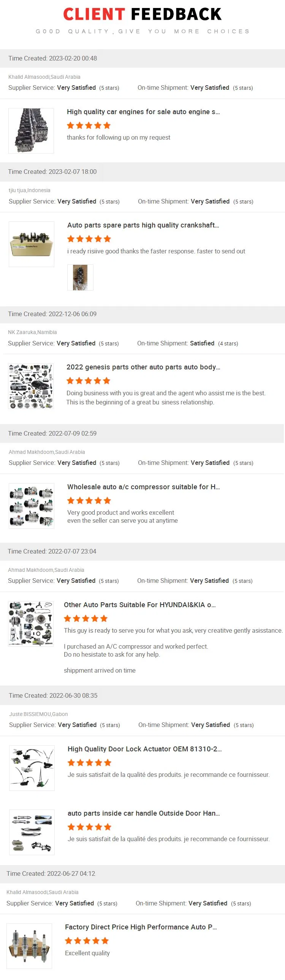The width and height of the screenshot is (285, 980).
Task: View the buyer's attached crankshaft review photo
Action: click(x=80, y=278)
